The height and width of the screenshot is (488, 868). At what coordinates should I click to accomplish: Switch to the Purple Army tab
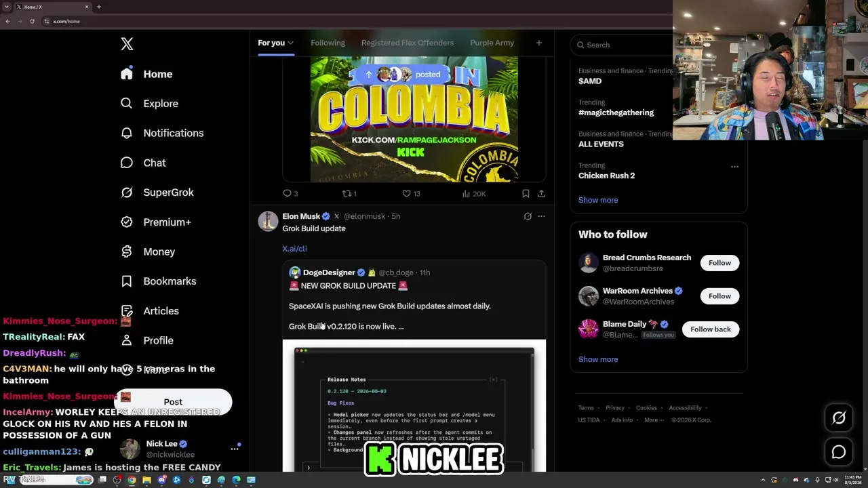click(x=492, y=43)
